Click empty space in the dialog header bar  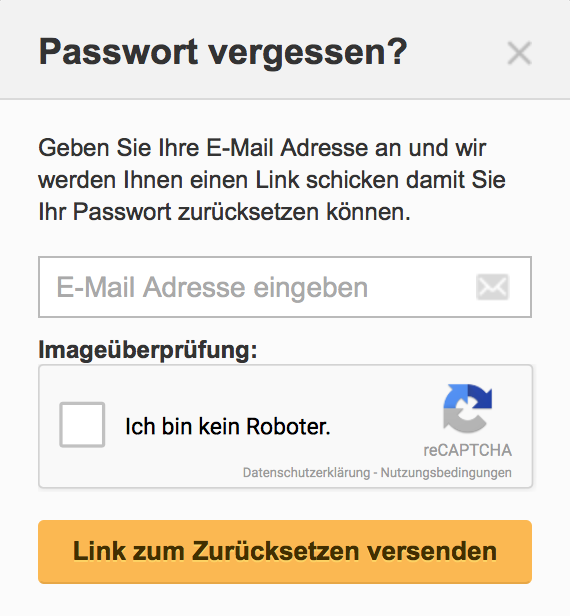coord(456,53)
